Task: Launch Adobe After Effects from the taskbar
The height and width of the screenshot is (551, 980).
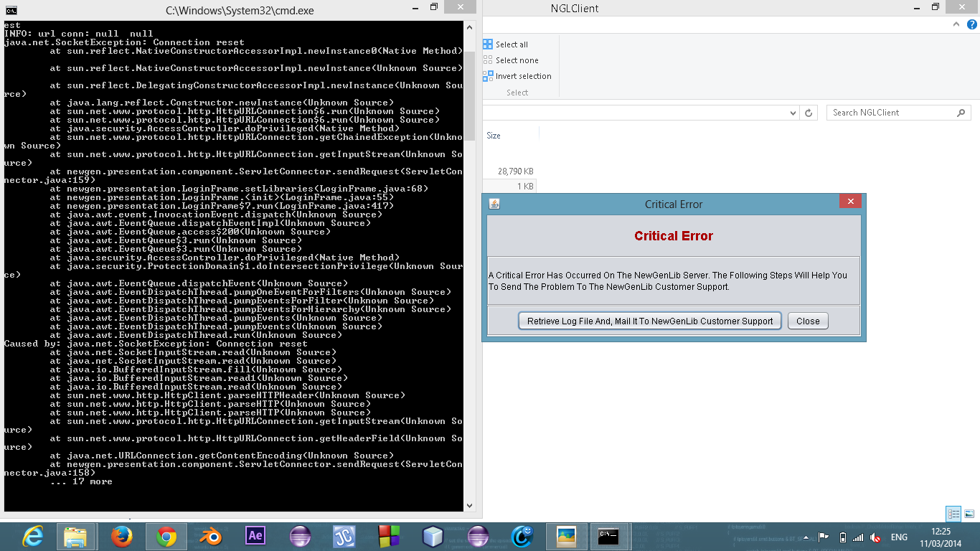Action: (x=255, y=536)
